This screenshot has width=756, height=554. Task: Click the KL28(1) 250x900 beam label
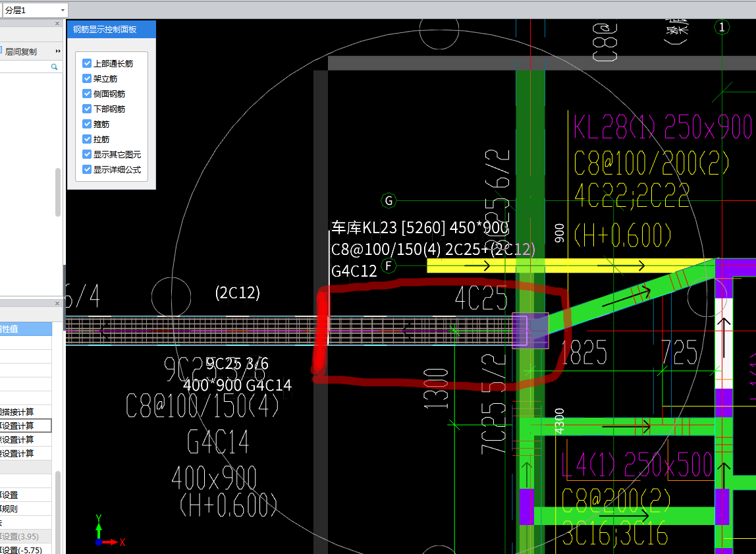tap(662, 127)
